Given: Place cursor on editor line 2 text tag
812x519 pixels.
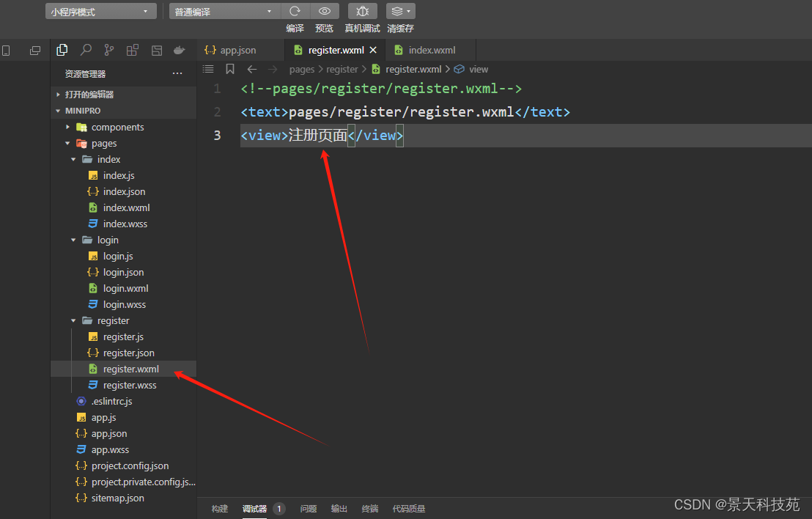Looking at the screenshot, I should click(x=405, y=112).
